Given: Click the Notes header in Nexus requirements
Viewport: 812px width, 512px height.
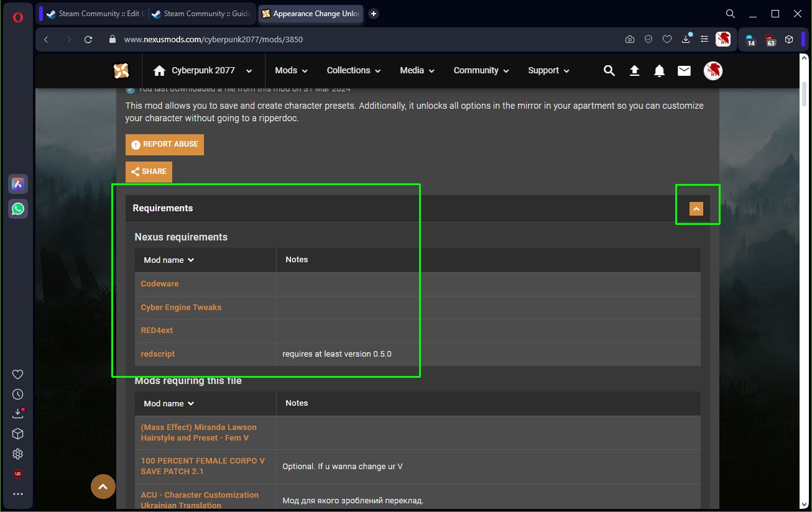Looking at the screenshot, I should 297,260.
